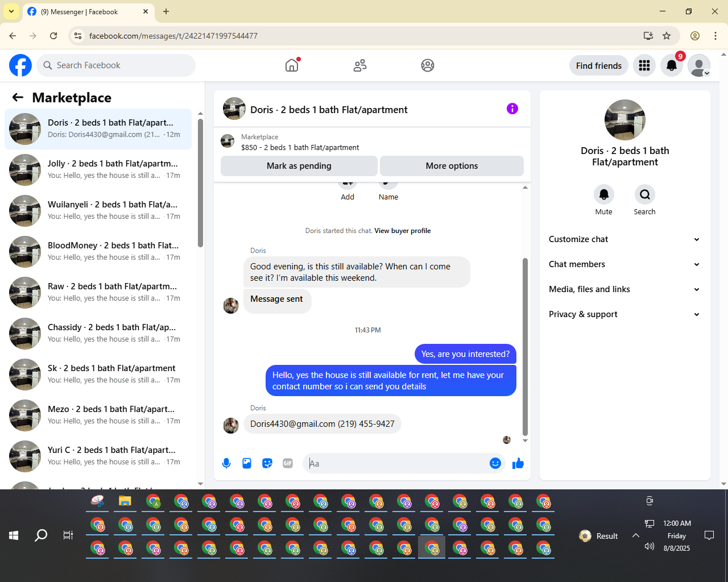Screen dimensions: 728x582
Task: Open Chrome profile icon in toolbar
Action: (695, 36)
